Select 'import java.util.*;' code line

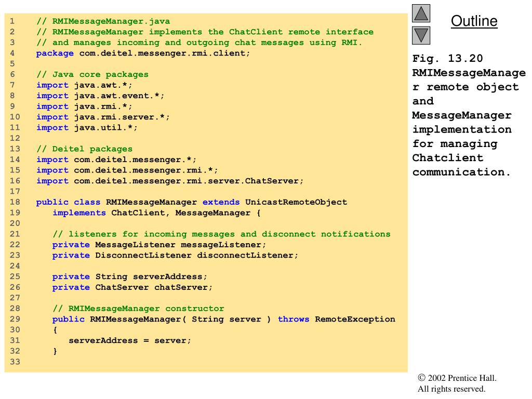click(87, 128)
